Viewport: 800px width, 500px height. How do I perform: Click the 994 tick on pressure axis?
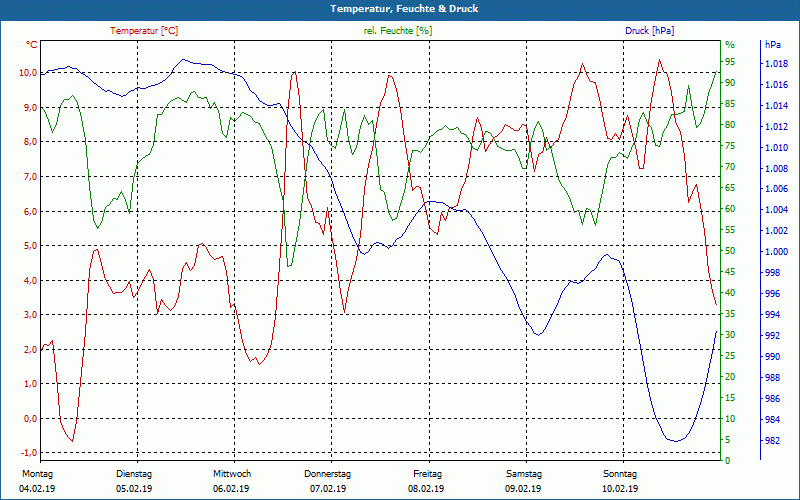click(x=772, y=314)
